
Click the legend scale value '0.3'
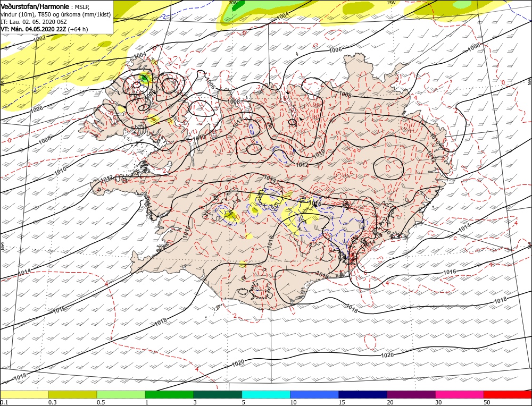tap(52, 402)
